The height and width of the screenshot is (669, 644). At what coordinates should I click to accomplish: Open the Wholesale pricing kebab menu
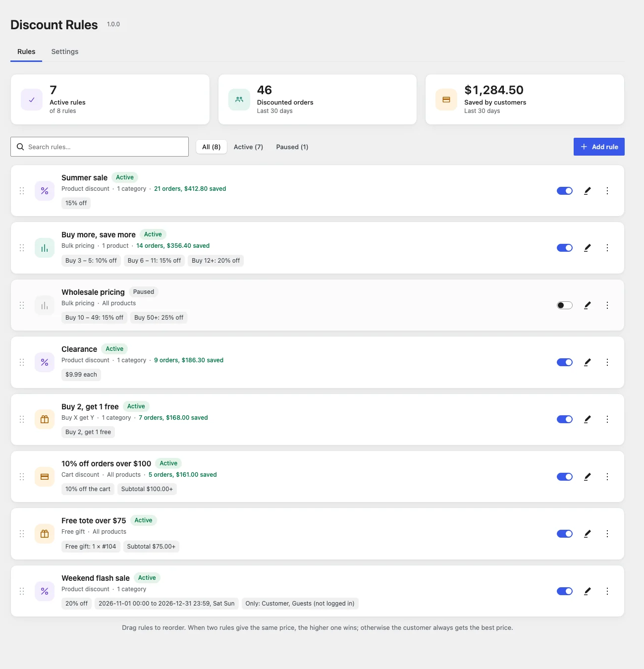click(x=607, y=305)
